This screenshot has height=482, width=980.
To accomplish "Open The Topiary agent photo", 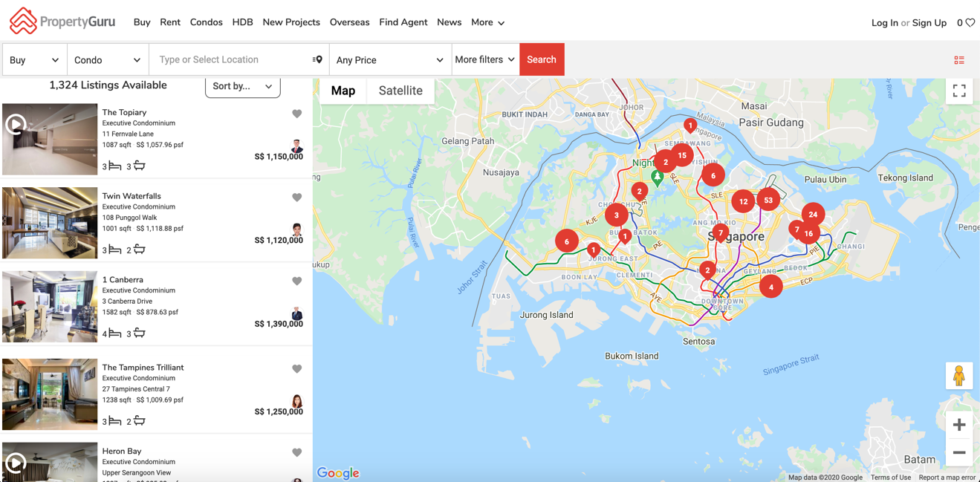I will coord(296,146).
